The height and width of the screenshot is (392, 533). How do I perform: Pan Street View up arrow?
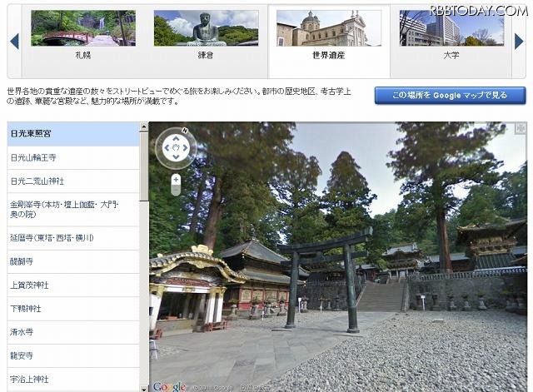[x=176, y=139]
